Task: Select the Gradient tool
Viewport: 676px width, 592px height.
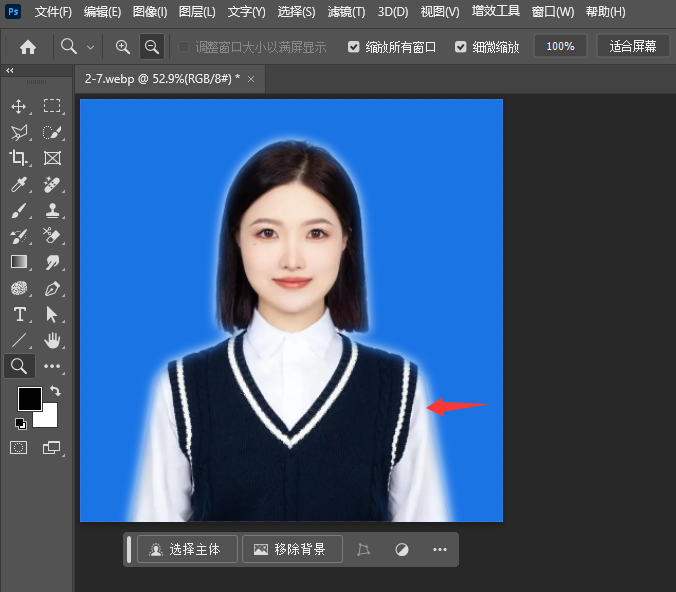Action: tap(19, 262)
